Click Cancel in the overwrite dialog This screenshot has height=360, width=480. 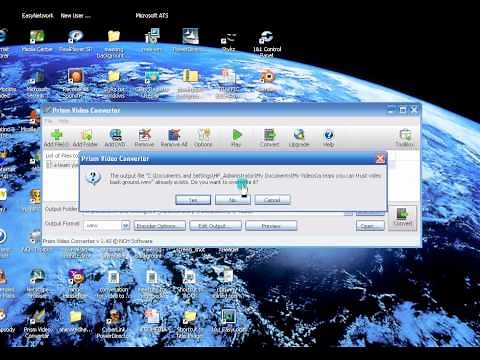[x=272, y=200]
